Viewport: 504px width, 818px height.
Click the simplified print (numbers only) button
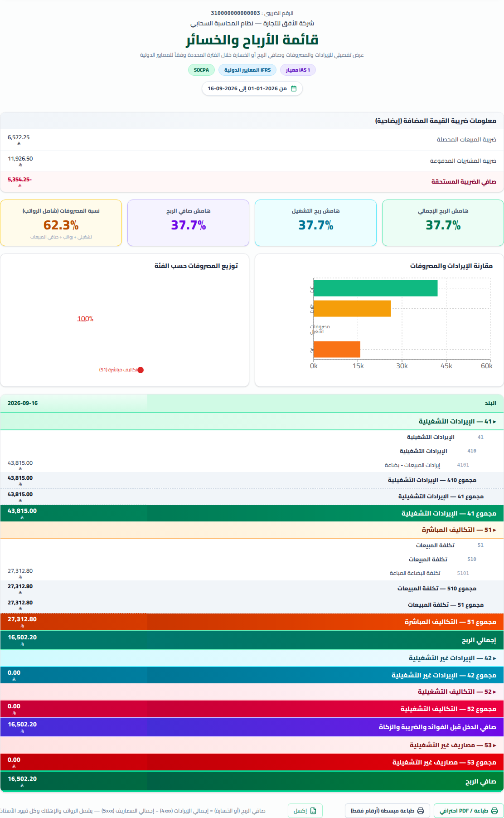[x=387, y=810]
